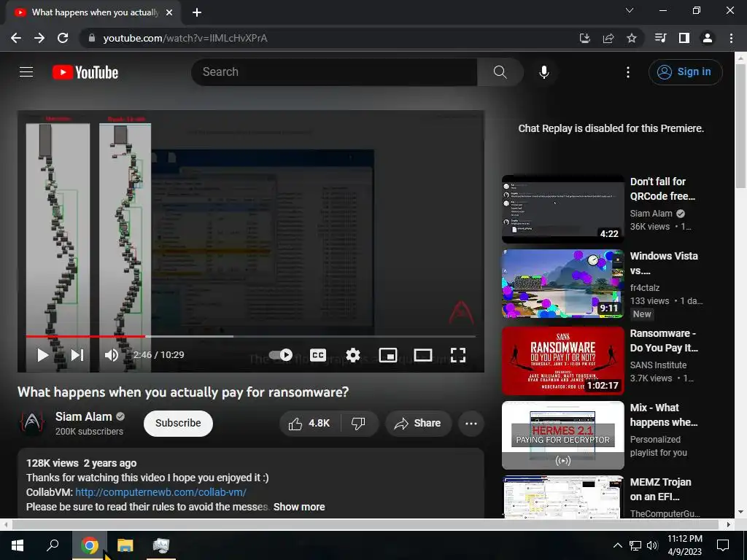Screen dimensions: 747x560
Task: Like the video (4.8K)
Action: pyautogui.click(x=309, y=424)
